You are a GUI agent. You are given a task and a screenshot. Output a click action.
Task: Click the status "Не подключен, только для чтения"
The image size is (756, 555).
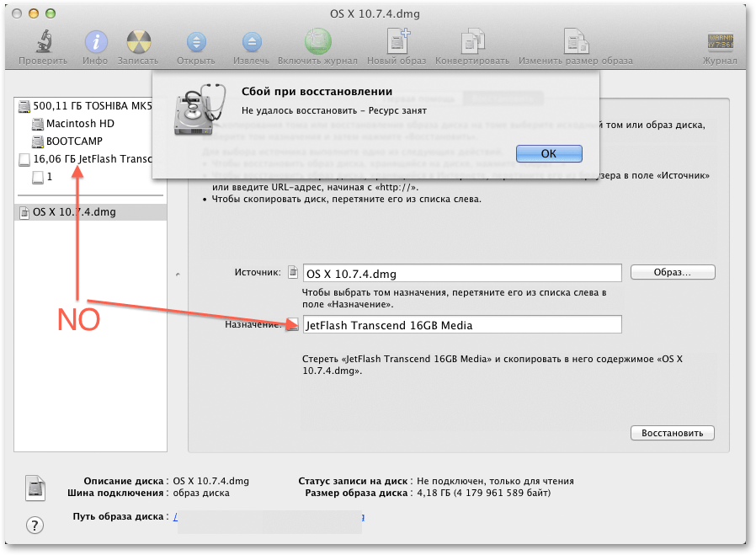(495, 481)
